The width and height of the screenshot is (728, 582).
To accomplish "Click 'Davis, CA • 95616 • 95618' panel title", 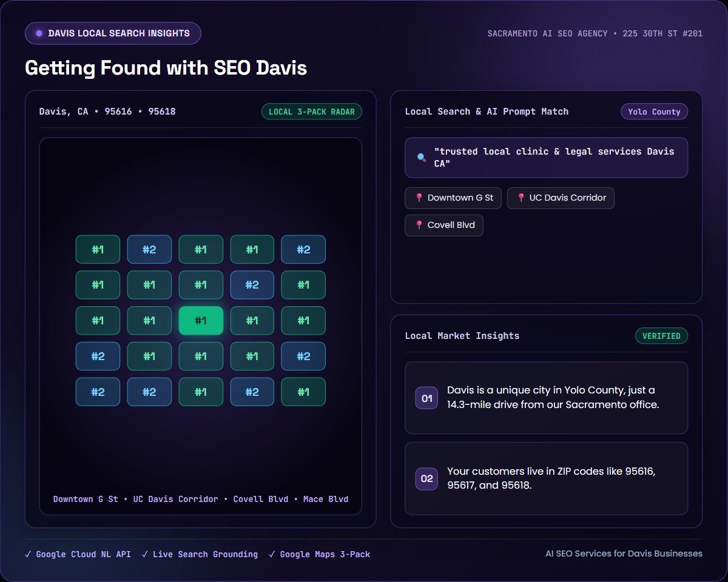I will click(x=107, y=112).
